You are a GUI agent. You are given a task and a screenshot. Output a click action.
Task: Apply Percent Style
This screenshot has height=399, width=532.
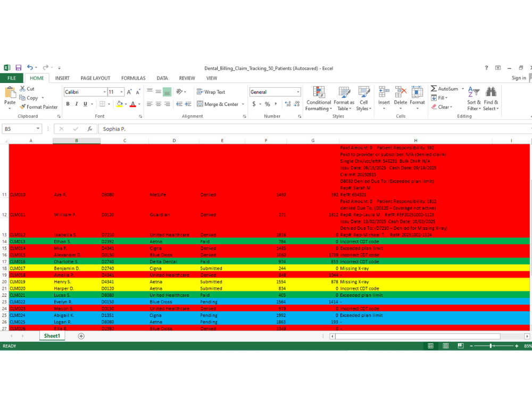(x=268, y=104)
